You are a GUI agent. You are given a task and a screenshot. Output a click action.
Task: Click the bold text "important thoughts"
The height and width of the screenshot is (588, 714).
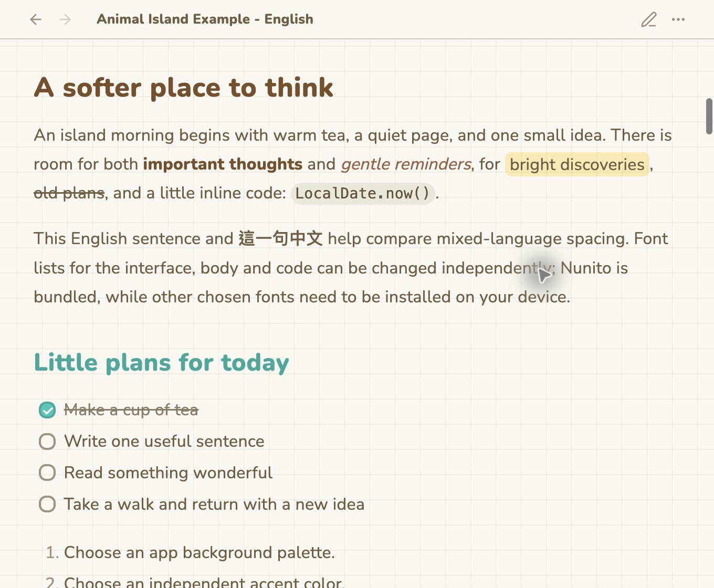[223, 164]
